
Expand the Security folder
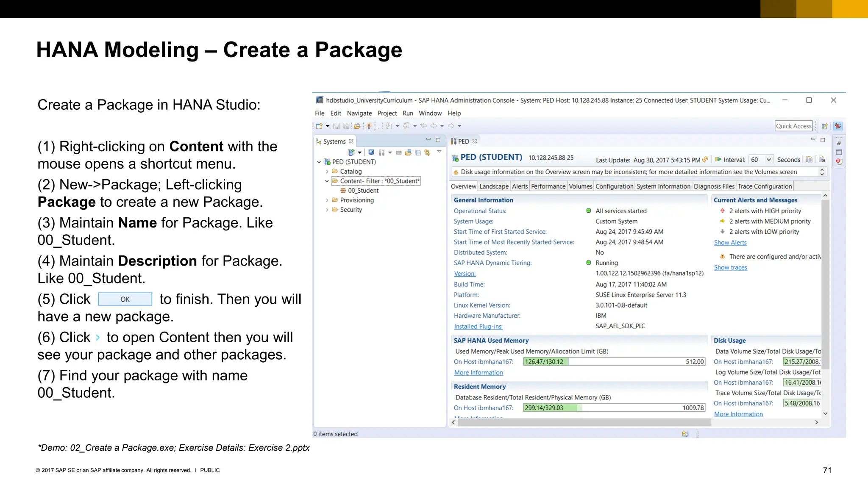327,210
